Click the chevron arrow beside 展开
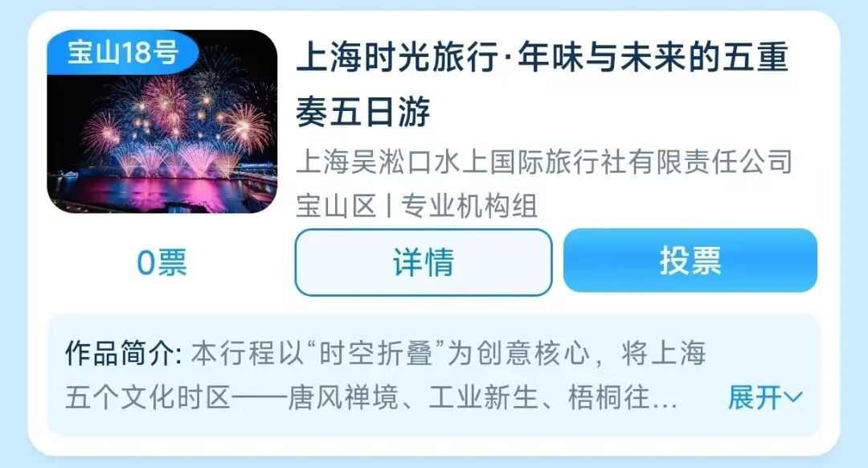868x468 pixels. 793,397
